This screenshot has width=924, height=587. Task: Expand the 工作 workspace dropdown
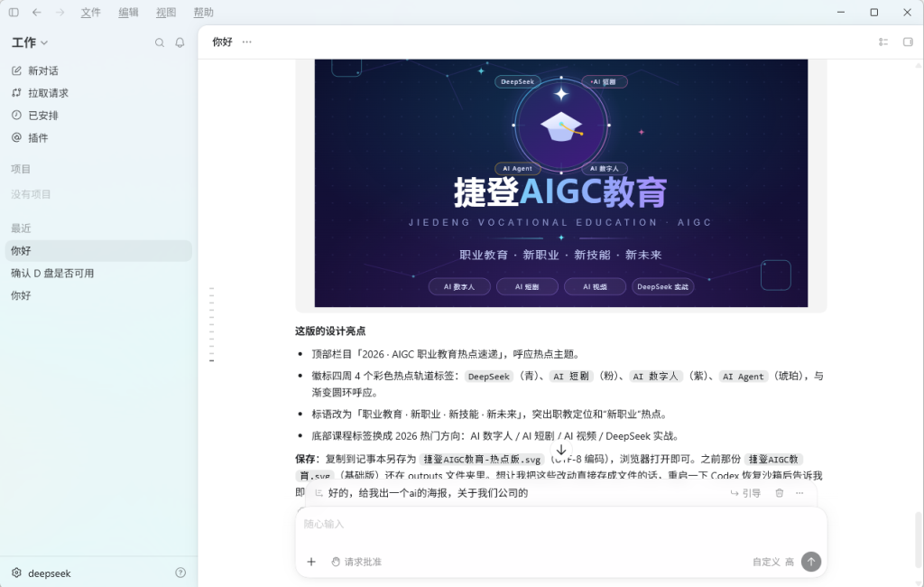(30, 42)
